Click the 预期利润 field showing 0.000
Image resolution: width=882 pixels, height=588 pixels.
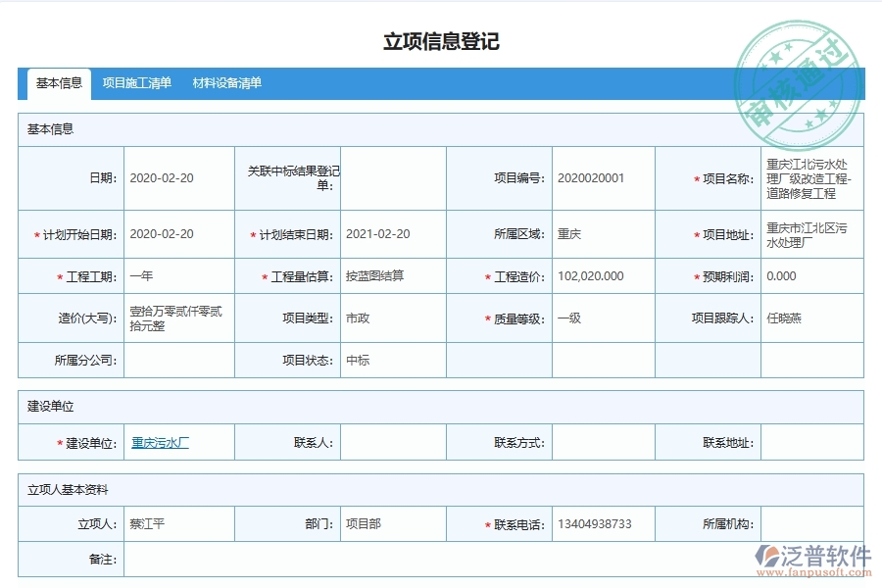(810, 275)
